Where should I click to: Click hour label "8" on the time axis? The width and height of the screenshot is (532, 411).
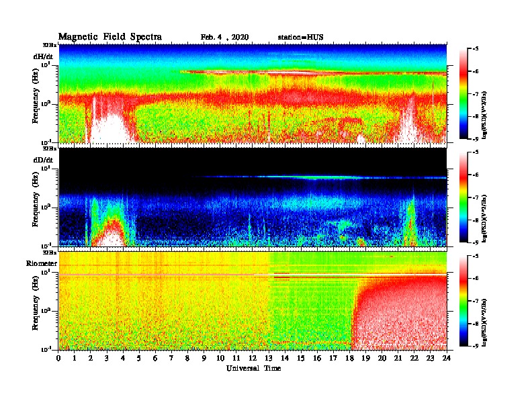coord(188,359)
